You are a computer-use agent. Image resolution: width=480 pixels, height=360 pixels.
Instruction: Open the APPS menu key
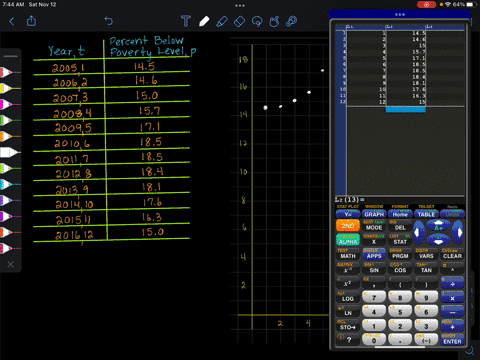pyautogui.click(x=374, y=256)
